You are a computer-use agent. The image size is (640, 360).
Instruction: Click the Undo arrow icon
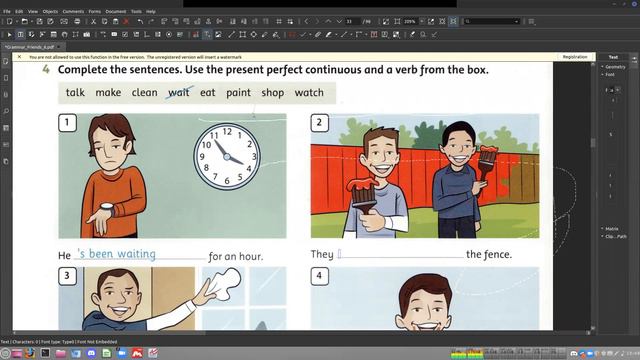click(140, 21)
